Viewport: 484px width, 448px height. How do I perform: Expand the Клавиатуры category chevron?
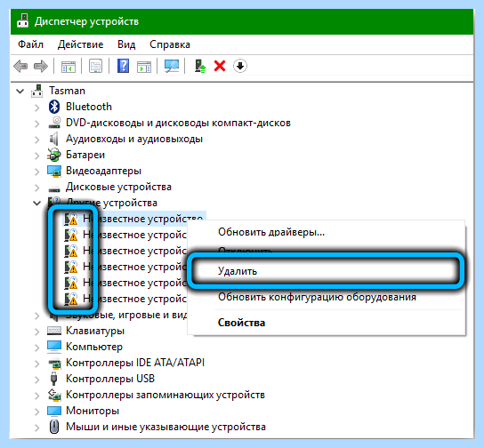37,332
